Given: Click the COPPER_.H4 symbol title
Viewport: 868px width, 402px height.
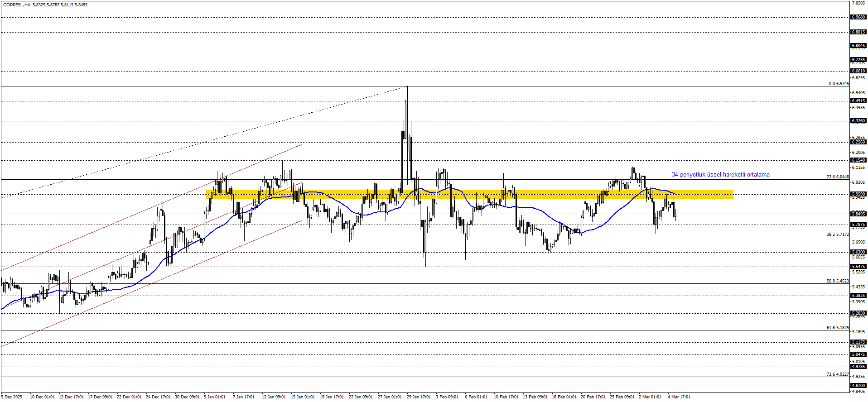Looking at the screenshot, I should pyautogui.click(x=17, y=5).
